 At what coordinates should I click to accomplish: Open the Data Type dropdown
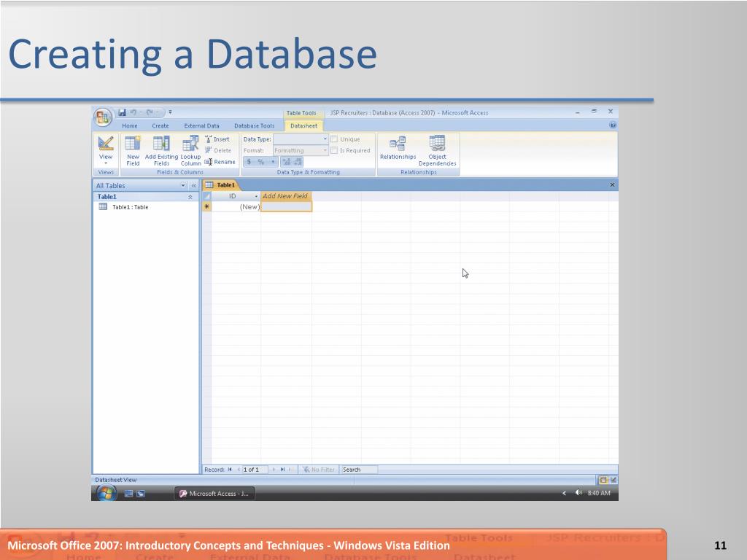click(x=325, y=139)
